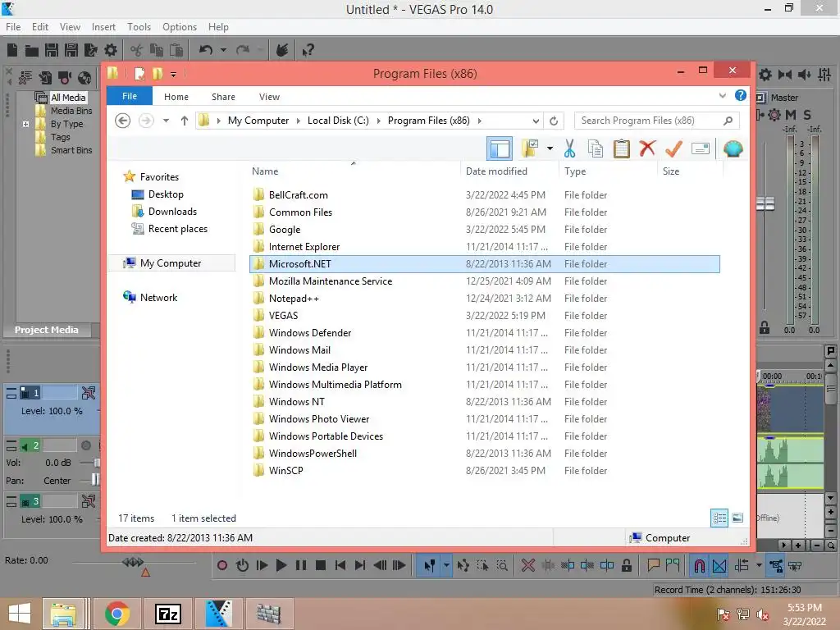Click the Insert Region flags icon
This screenshot has width=840, height=630.
click(x=673, y=565)
